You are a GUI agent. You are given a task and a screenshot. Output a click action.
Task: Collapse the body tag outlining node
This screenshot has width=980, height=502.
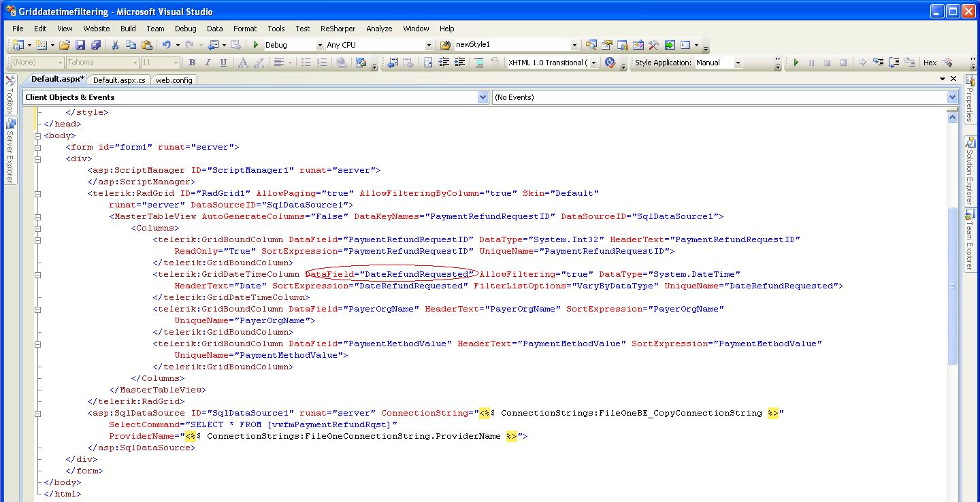coord(38,135)
